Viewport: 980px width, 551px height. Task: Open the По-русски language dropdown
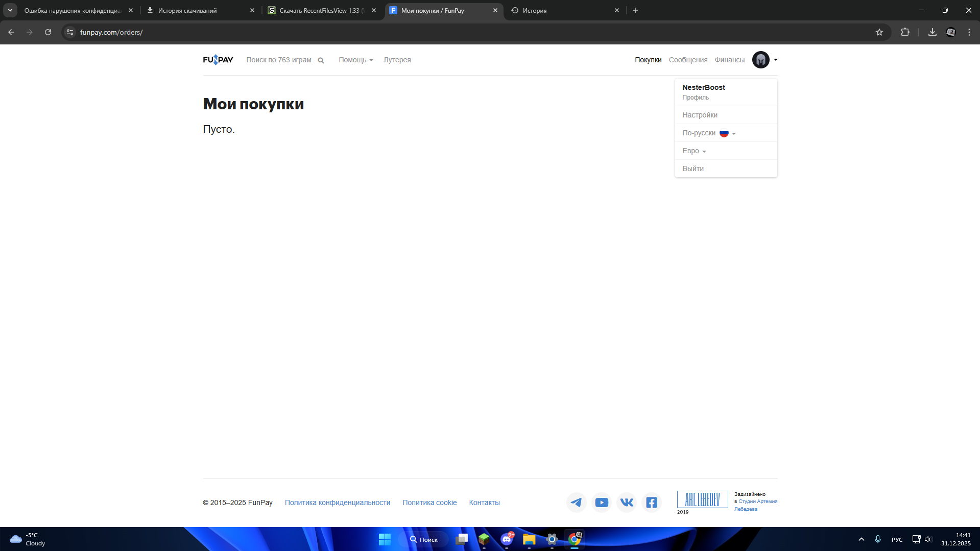(x=708, y=133)
